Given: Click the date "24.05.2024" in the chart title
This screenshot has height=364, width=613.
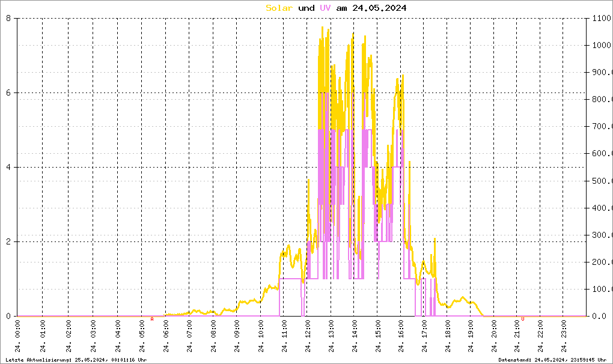Looking at the screenshot, I should click(379, 8).
